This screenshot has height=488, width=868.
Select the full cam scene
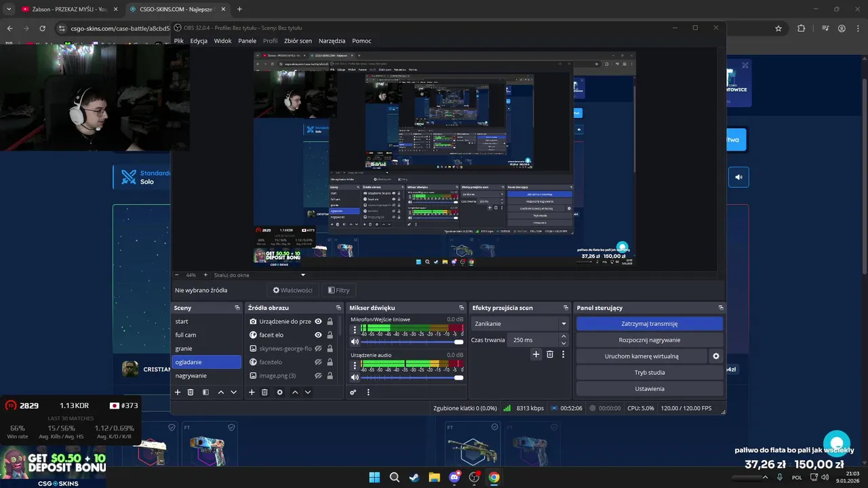click(207, 335)
